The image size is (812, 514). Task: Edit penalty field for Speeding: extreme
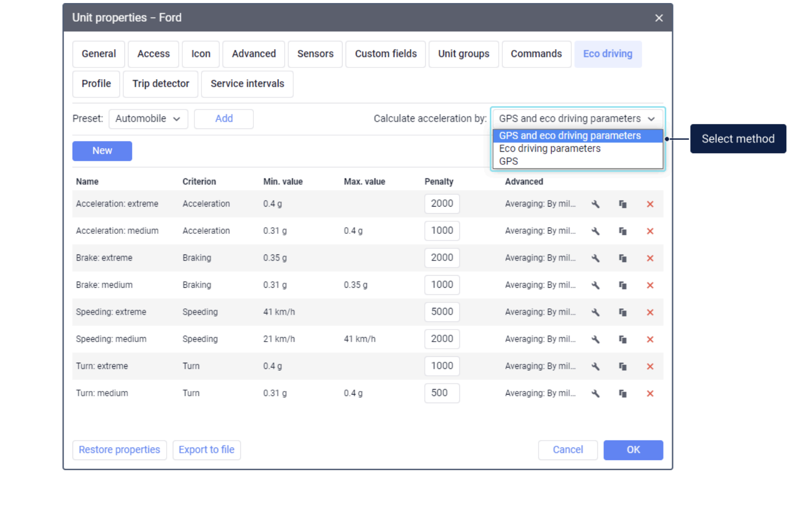[442, 312]
